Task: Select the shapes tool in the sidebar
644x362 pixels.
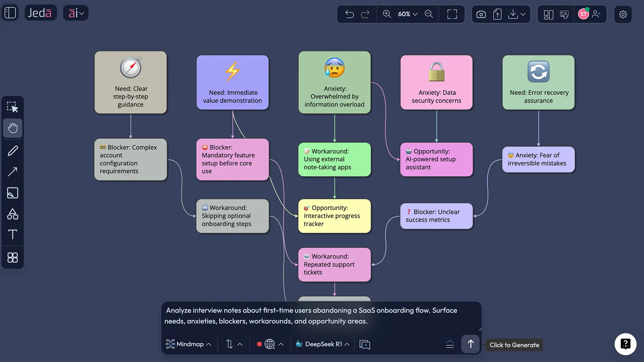Action: (x=12, y=214)
